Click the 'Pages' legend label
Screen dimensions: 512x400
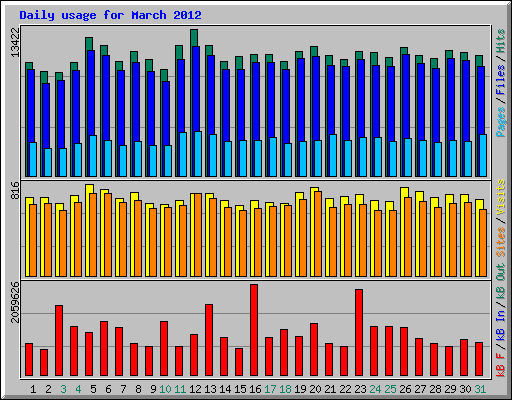(x=501, y=122)
